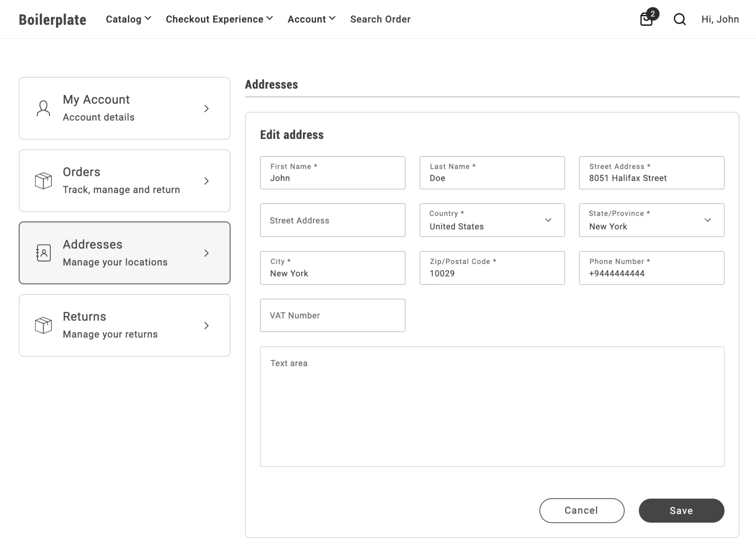Click the Returns box icon
756x547 pixels.
pyautogui.click(x=43, y=325)
